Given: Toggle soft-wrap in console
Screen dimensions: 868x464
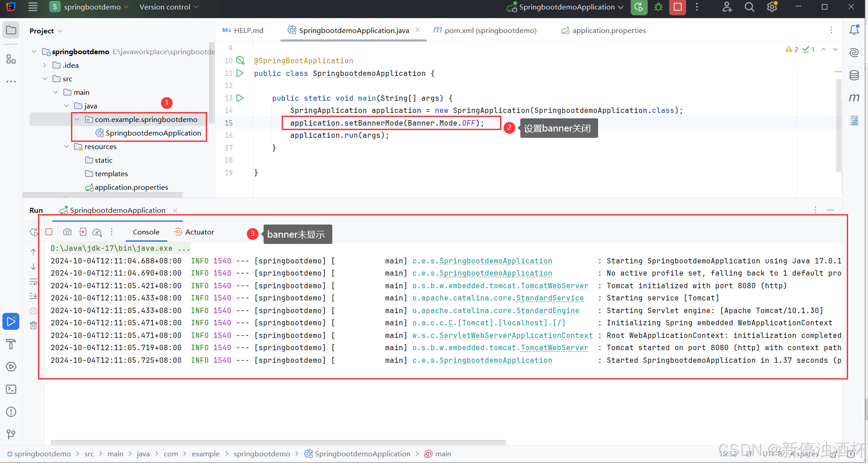Looking at the screenshot, I should point(33,282).
